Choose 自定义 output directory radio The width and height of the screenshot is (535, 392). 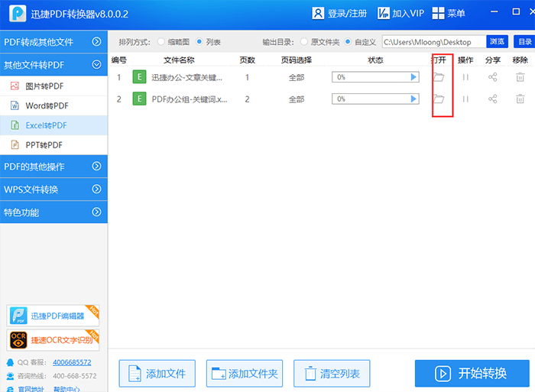tap(348, 41)
